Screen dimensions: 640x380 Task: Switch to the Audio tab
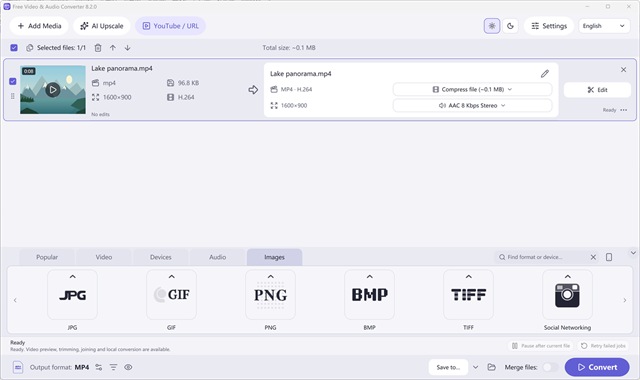coord(217,257)
